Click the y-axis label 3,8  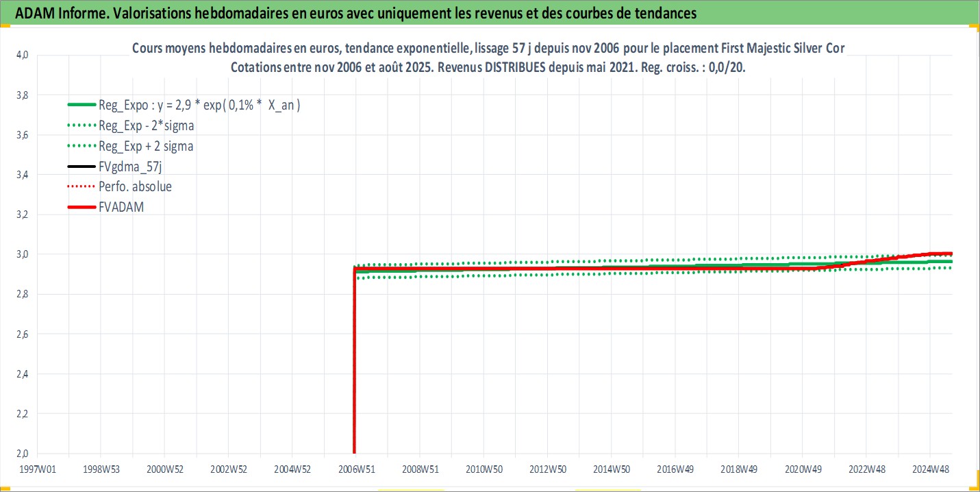click(x=21, y=95)
